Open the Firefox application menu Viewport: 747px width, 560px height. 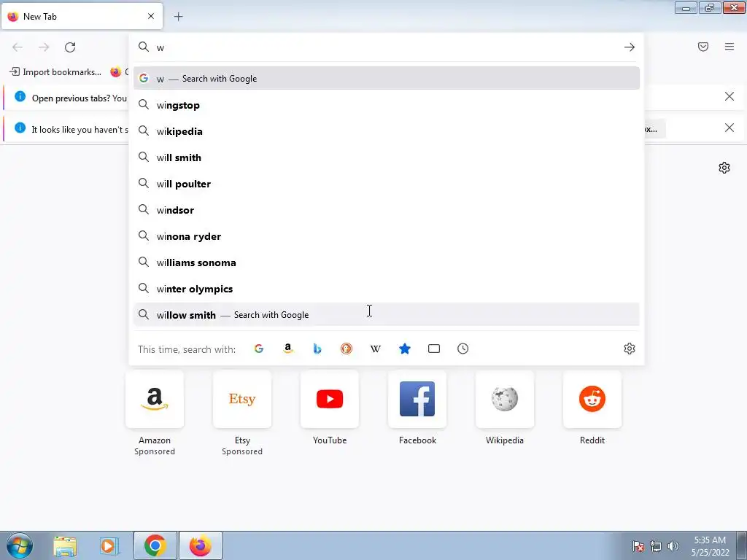coord(729,47)
